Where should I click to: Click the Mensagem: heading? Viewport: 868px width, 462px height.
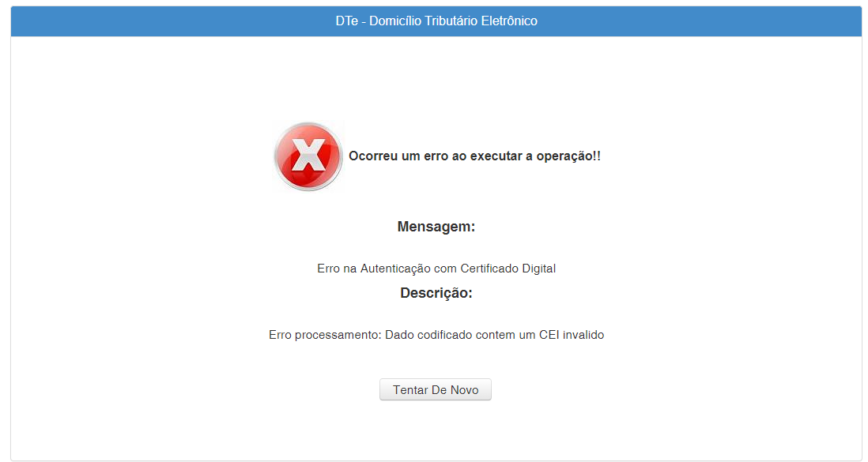436,227
